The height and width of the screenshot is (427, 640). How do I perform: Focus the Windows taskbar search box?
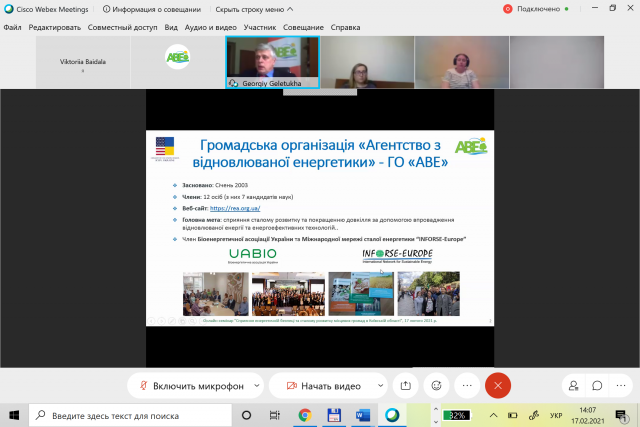130,416
